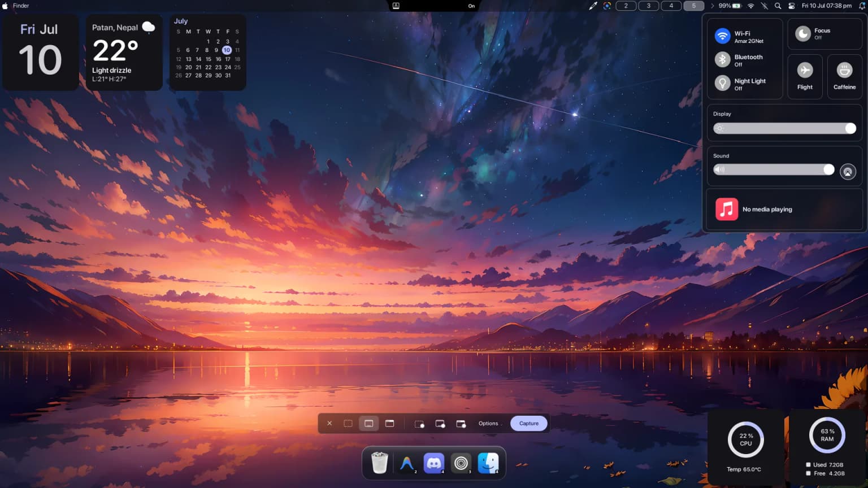
Task: Open the audio output AirPlay button
Action: click(x=848, y=172)
